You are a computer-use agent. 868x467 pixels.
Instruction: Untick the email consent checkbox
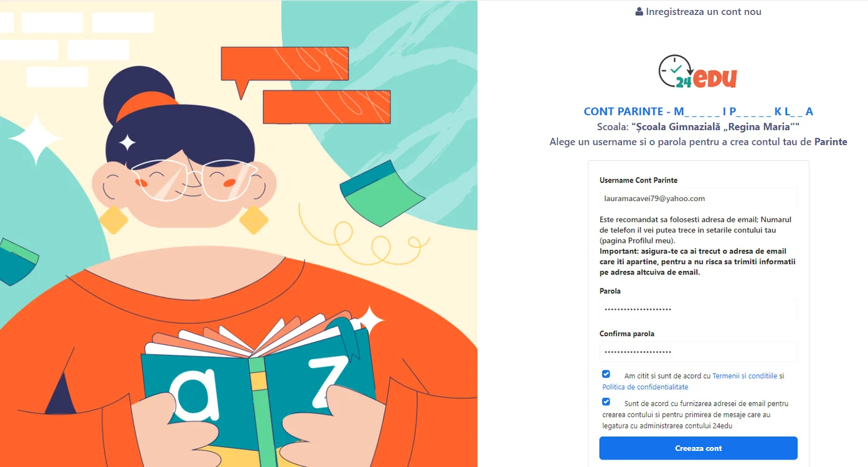(x=606, y=402)
